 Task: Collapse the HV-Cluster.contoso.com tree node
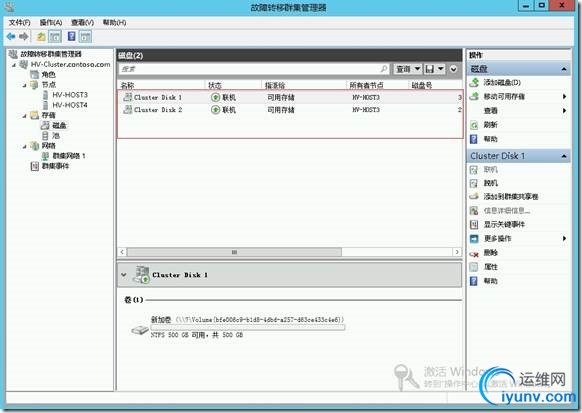[x=14, y=65]
